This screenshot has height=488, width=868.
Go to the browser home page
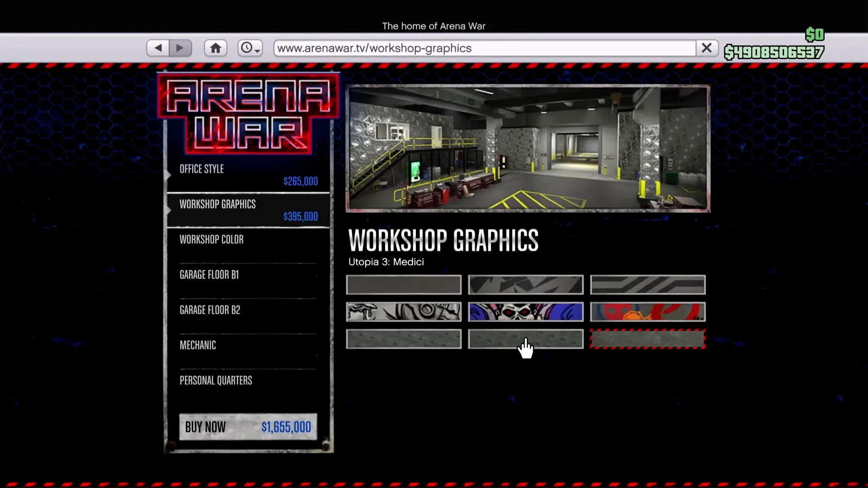[x=215, y=47]
